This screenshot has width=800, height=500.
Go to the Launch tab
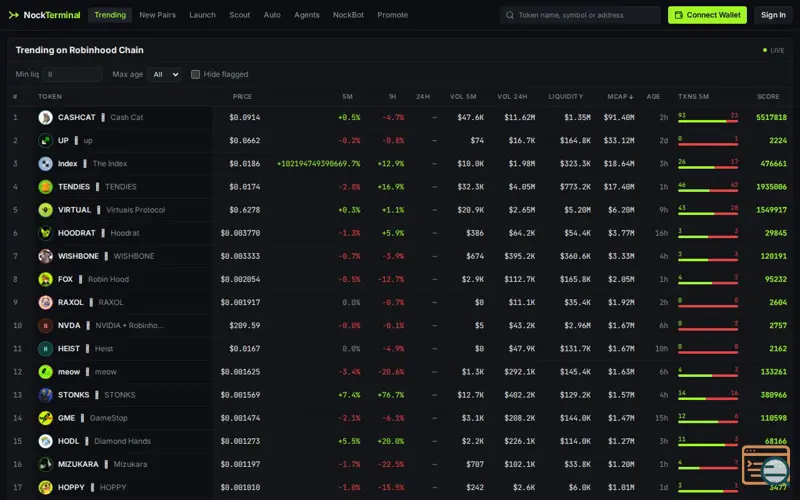(202, 15)
